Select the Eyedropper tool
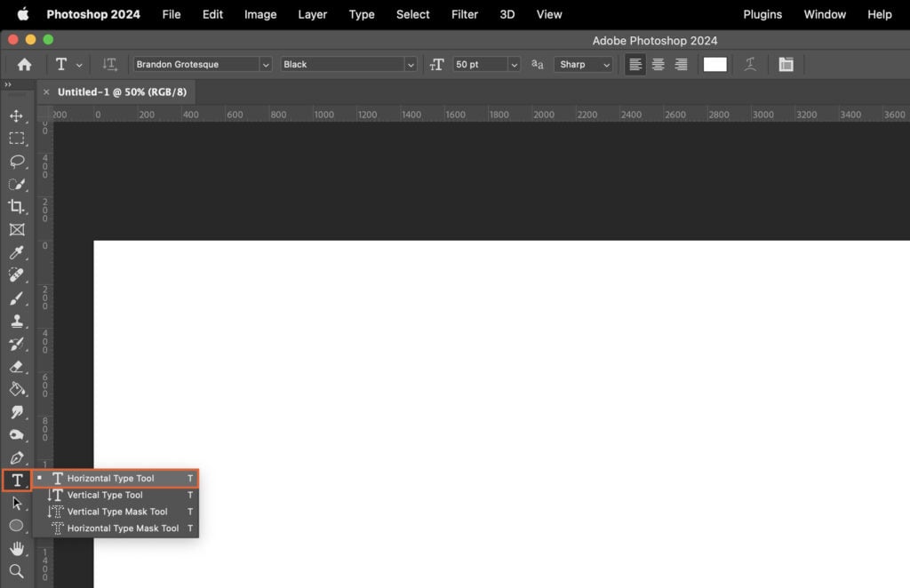This screenshot has width=910, height=588. click(x=17, y=252)
